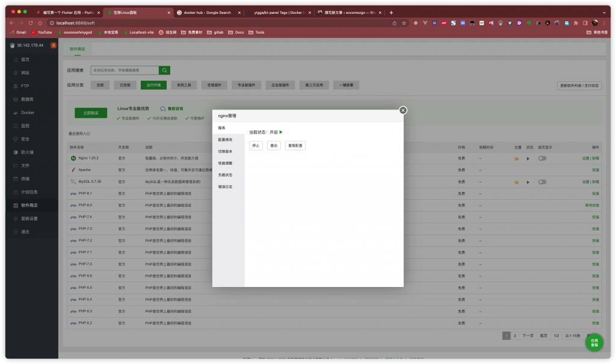The height and width of the screenshot is (364, 616).
Task: Switch to the 错误日志 tab
Action: [226, 187]
